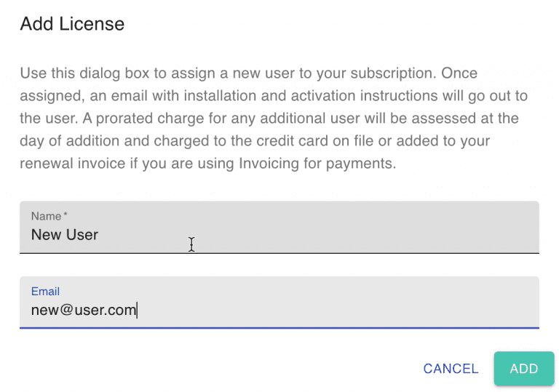The image size is (559, 392).
Task: Select the Name field label
Action: point(45,216)
